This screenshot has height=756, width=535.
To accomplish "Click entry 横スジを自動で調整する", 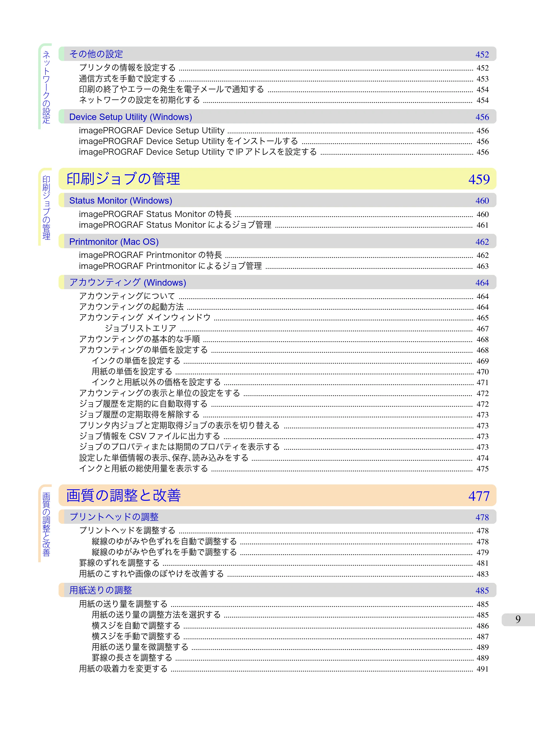I will point(290,626).
